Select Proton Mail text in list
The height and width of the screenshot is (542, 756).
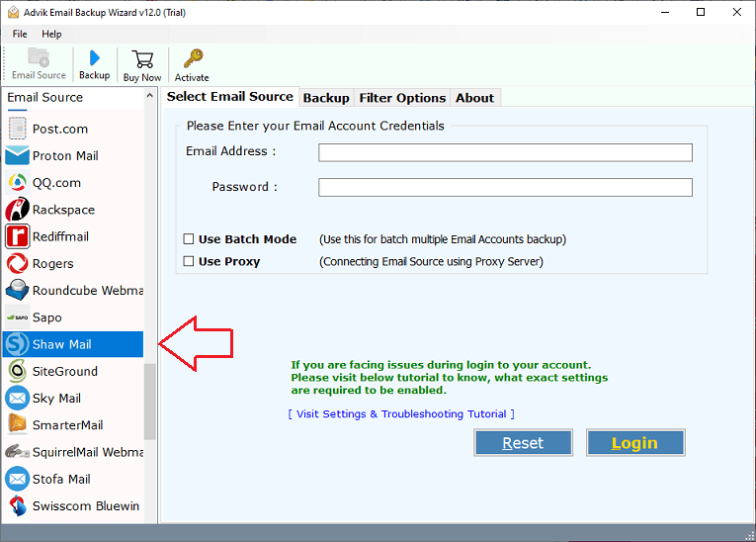(x=65, y=156)
